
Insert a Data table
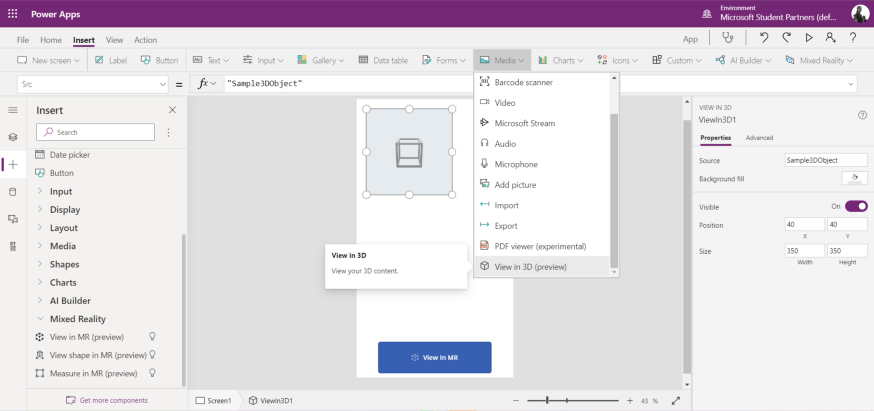(383, 60)
